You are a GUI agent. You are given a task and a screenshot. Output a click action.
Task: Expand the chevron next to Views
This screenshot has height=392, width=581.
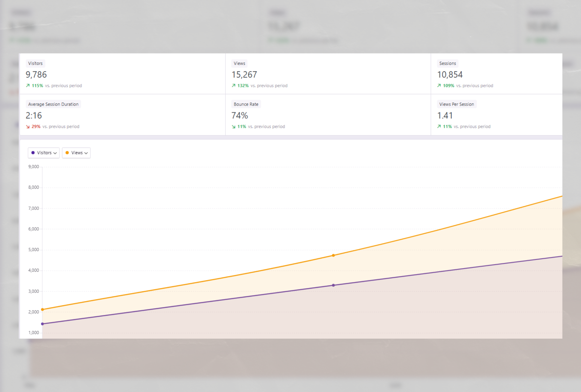click(x=86, y=153)
